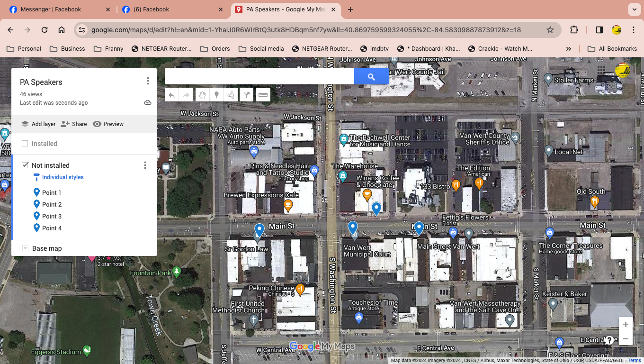The height and width of the screenshot is (364, 644).
Task: Click the cloud saved-to-Drive icon
Action: [x=148, y=102]
